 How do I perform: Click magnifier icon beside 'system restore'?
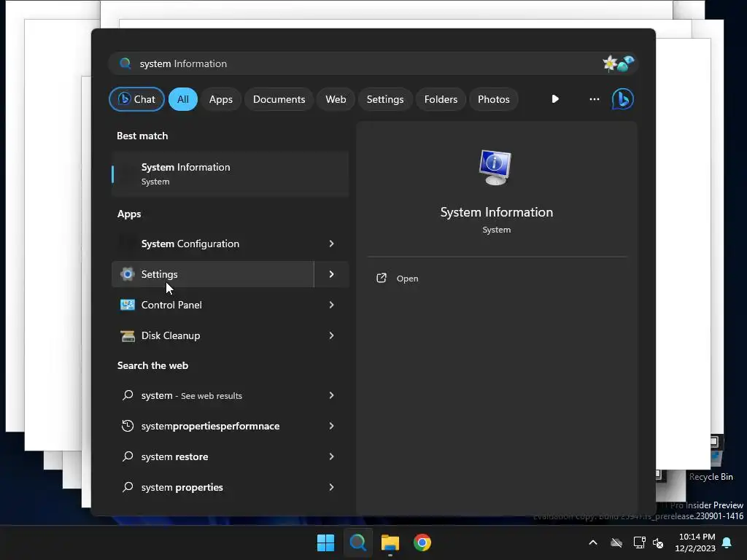(x=127, y=456)
